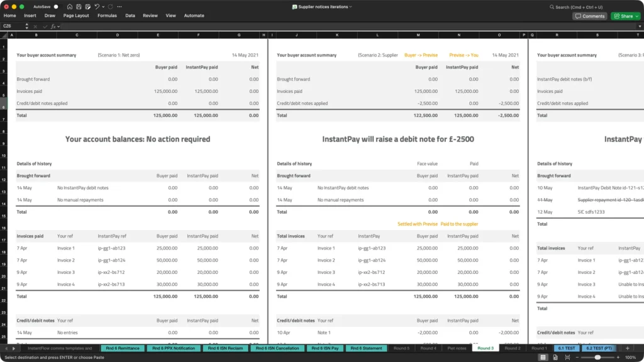Click the Undo arrow icon
The width and height of the screenshot is (644, 362).
(x=97, y=6)
